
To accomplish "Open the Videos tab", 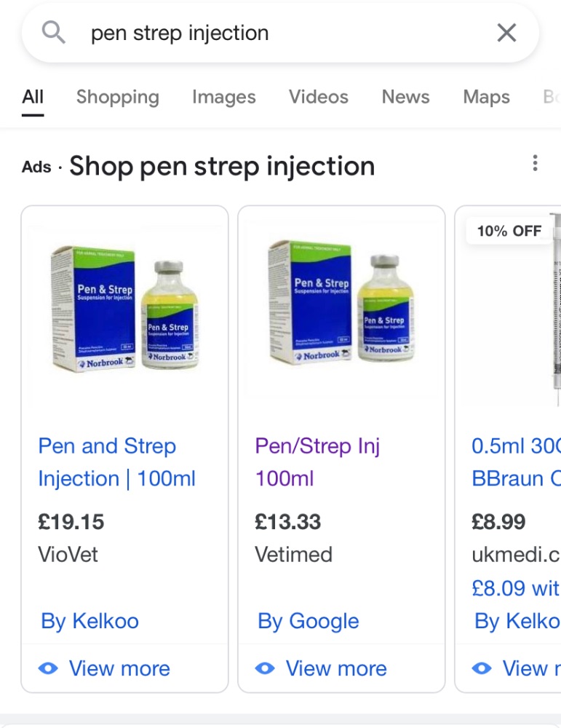I will (319, 97).
